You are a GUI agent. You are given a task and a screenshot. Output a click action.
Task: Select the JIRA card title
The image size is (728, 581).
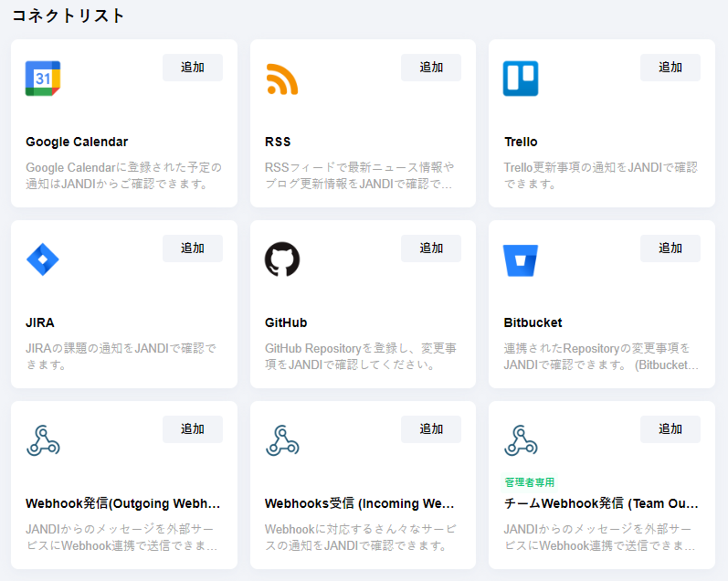pyautogui.click(x=40, y=322)
